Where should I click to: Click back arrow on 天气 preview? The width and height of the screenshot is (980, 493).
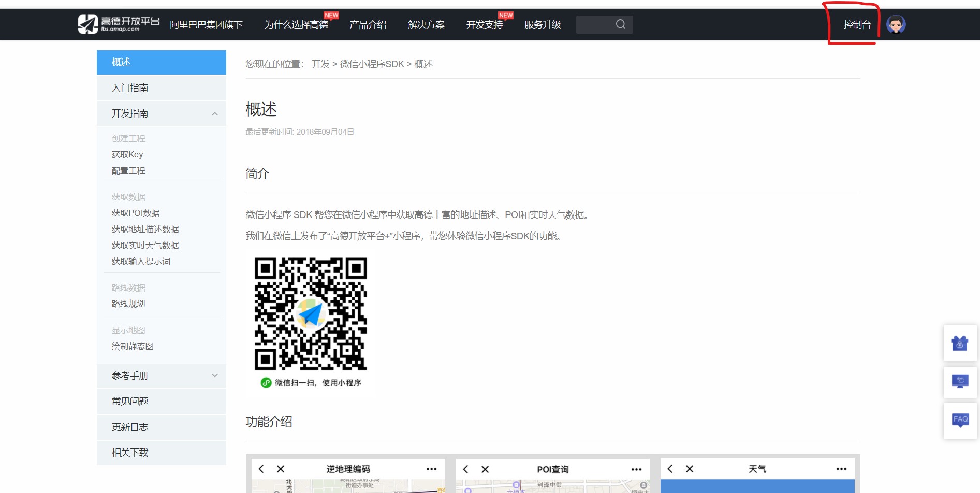[670, 469]
